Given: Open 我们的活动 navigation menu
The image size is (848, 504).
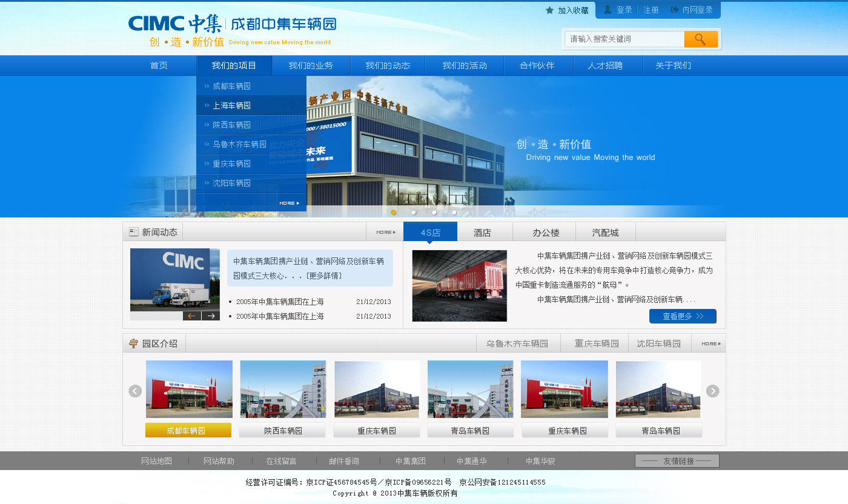Looking at the screenshot, I should coord(465,65).
